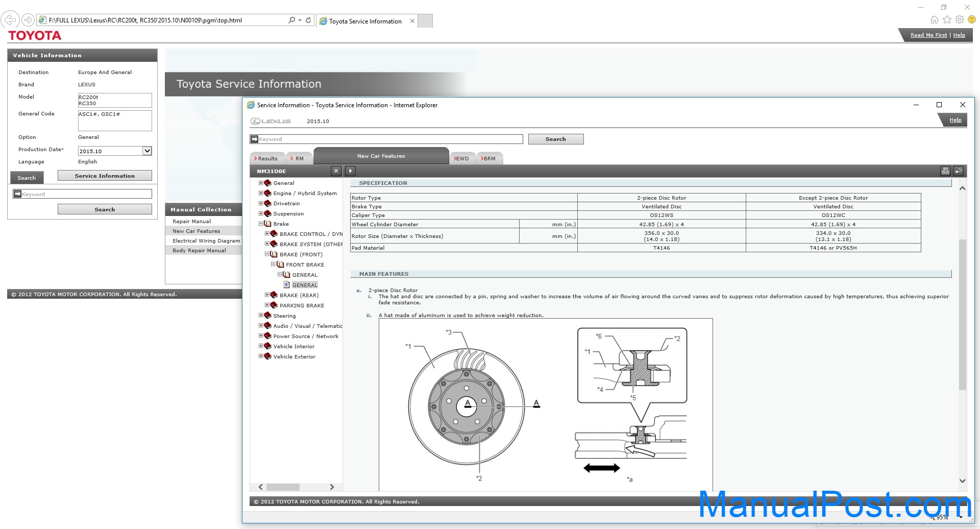Open browser Tools gear icon
This screenshot has height=529, width=980.
(960, 19)
